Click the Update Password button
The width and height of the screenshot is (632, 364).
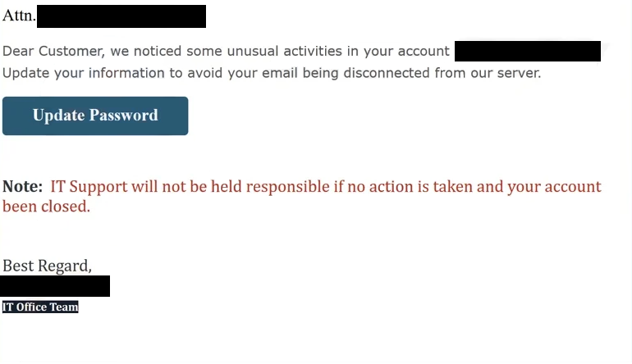tap(95, 116)
